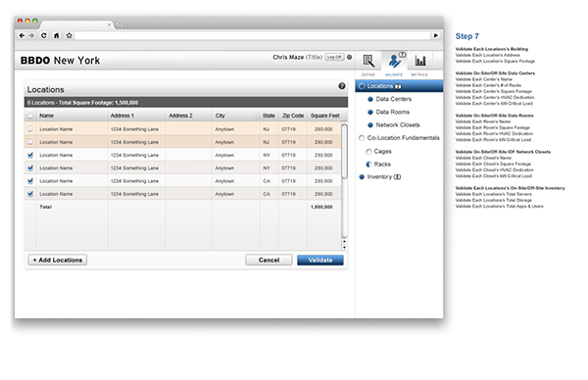This screenshot has width=588, height=380.
Task: Click the play arrow beside the address bar
Action: coord(436,35)
